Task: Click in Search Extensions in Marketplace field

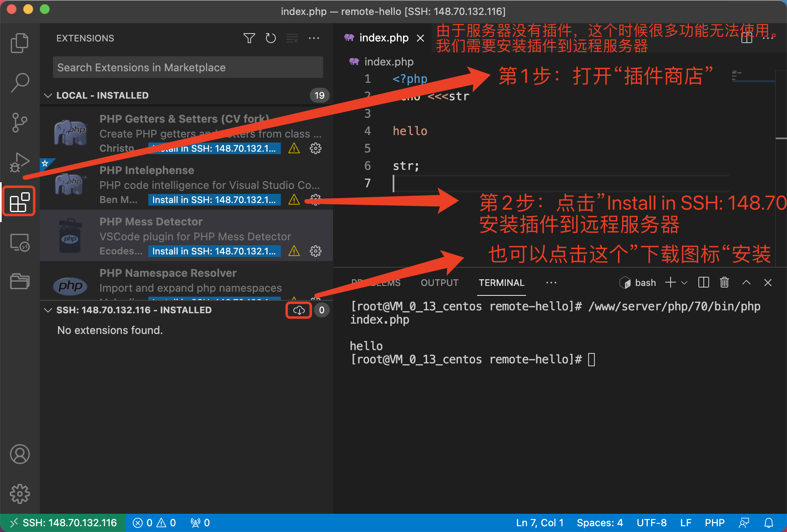Action: pos(188,67)
